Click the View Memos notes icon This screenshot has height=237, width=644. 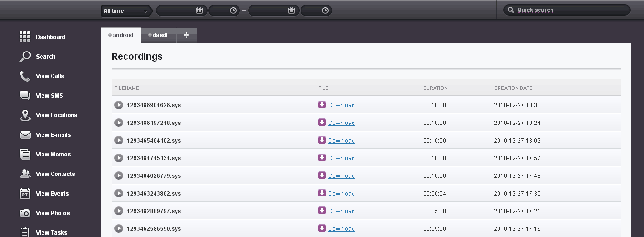(25, 155)
